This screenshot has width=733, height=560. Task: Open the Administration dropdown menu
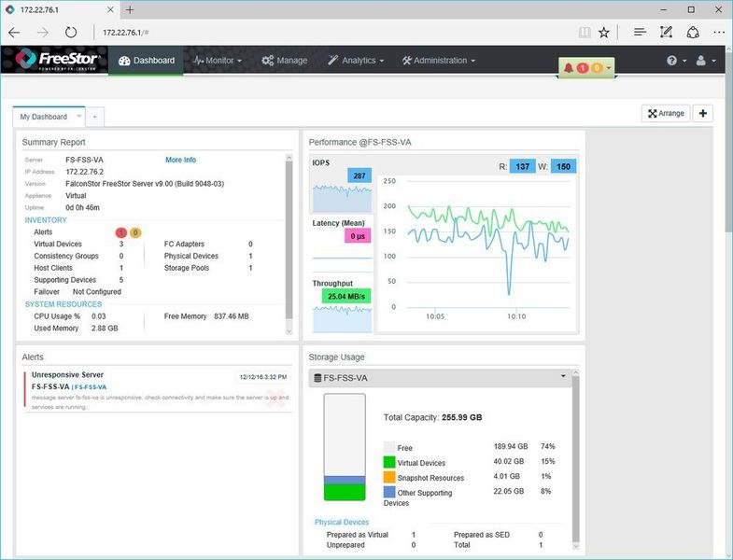coord(439,61)
